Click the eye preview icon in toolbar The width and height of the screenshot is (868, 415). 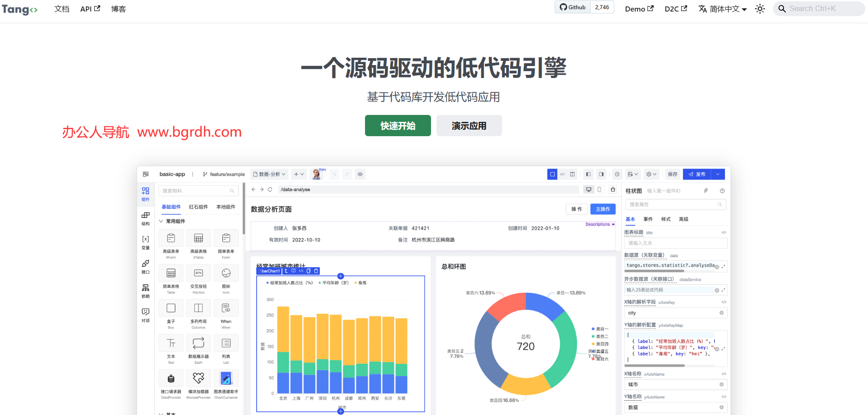[360, 174]
